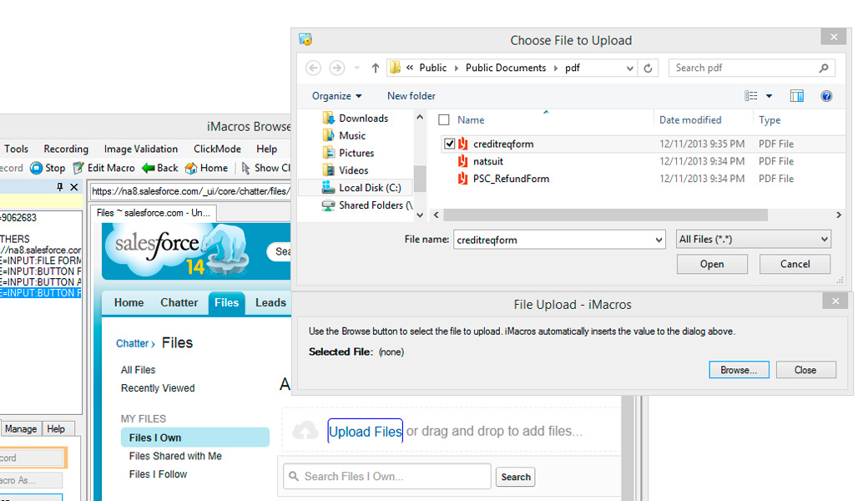Switch to the Chatter tab in Salesforce
Screen dimensions: 868x501
tap(179, 303)
